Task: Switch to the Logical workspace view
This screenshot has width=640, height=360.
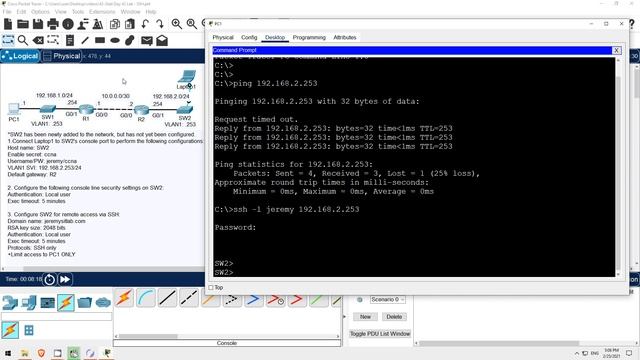Action: (20, 56)
